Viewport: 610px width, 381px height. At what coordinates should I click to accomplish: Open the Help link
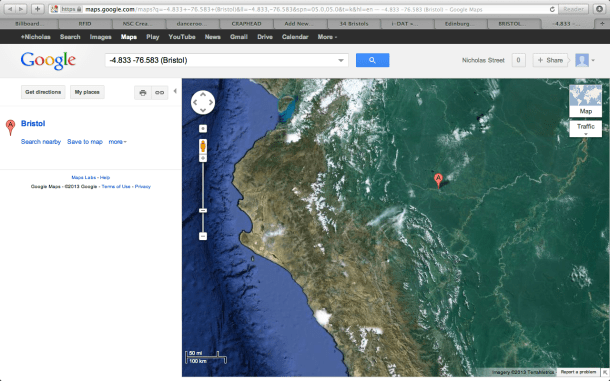click(x=105, y=177)
